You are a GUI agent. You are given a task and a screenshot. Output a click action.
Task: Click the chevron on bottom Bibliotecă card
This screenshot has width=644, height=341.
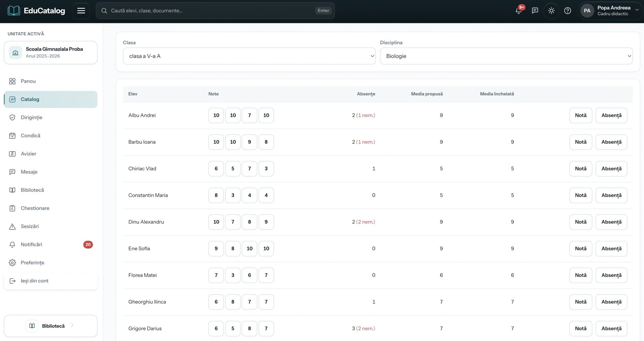72,325
